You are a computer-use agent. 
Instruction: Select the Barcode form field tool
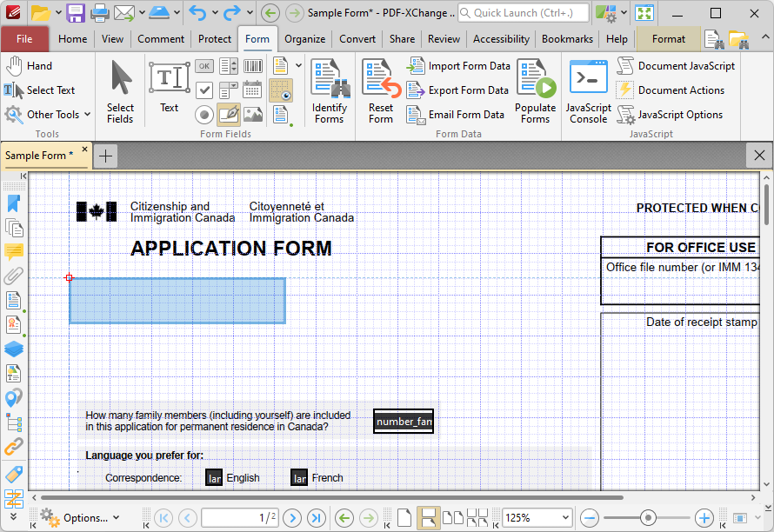[253, 66]
